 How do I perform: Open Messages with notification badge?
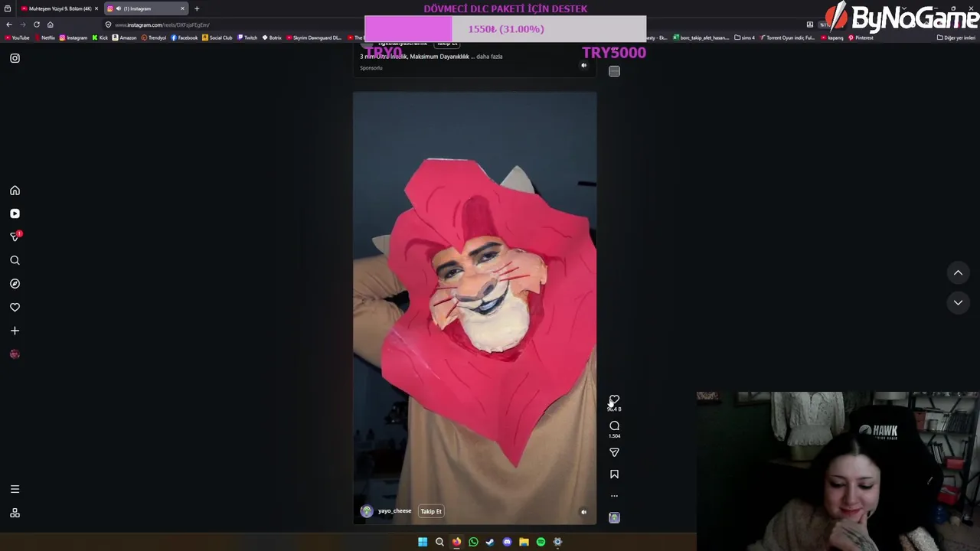(x=15, y=236)
